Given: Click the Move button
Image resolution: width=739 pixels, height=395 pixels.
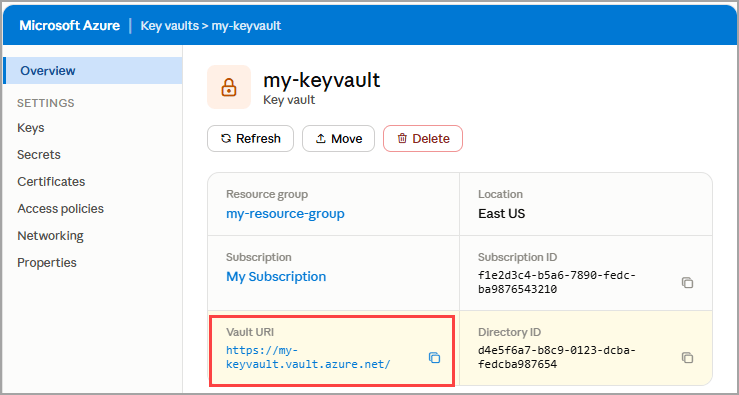Looking at the screenshot, I should (338, 139).
